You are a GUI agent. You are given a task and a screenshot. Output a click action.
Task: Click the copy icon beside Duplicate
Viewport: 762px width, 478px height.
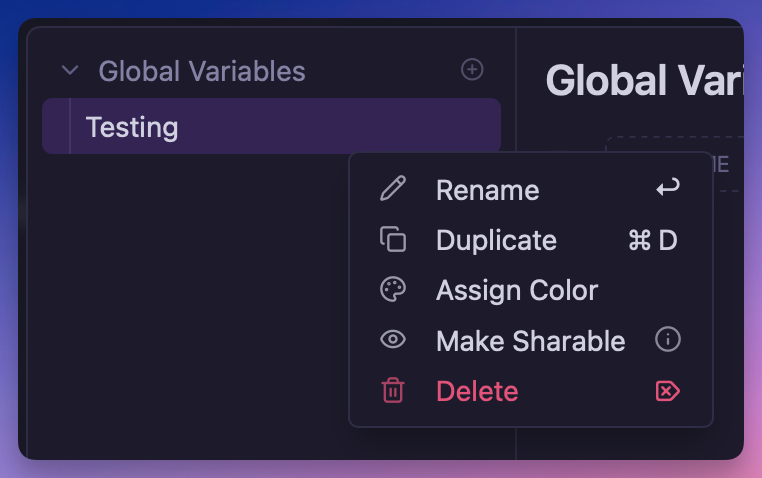(x=393, y=240)
